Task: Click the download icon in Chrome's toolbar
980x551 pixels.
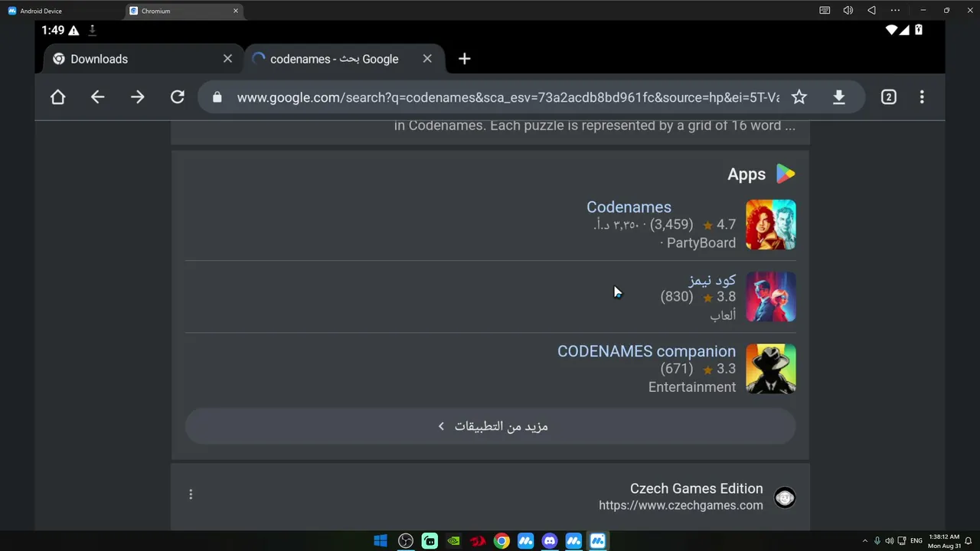Action: click(x=839, y=97)
